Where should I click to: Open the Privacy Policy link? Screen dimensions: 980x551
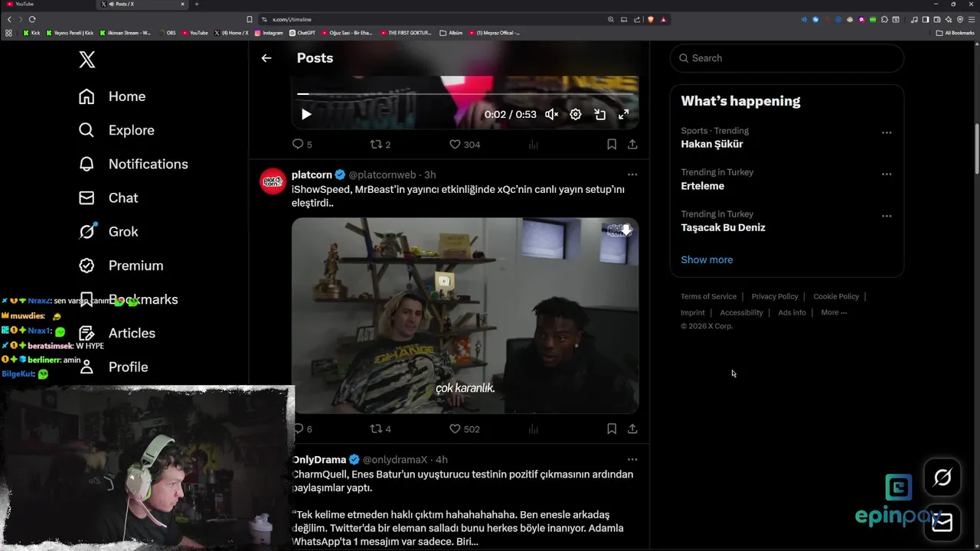click(775, 296)
